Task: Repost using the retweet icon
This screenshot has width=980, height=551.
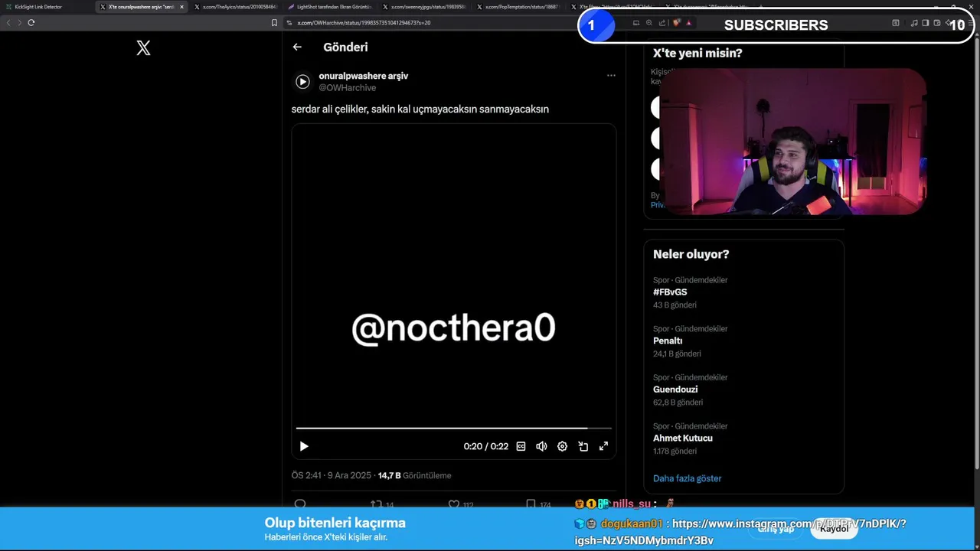Action: coord(376,504)
